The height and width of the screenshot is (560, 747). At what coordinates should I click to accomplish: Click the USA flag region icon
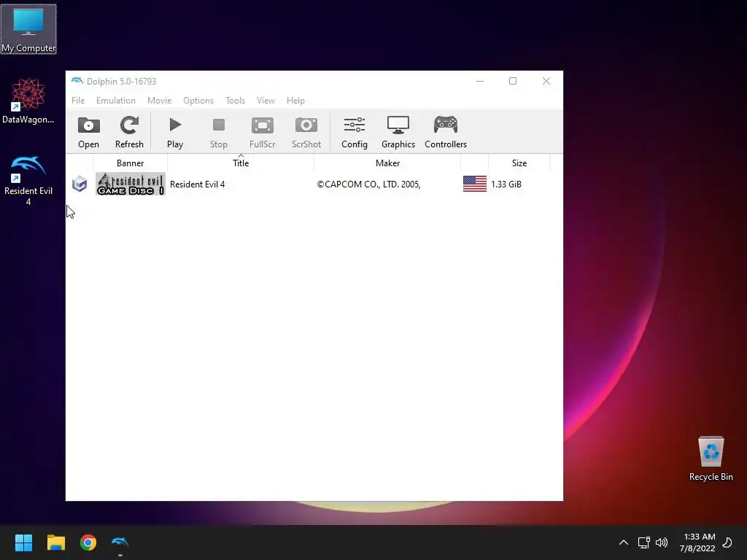(475, 184)
